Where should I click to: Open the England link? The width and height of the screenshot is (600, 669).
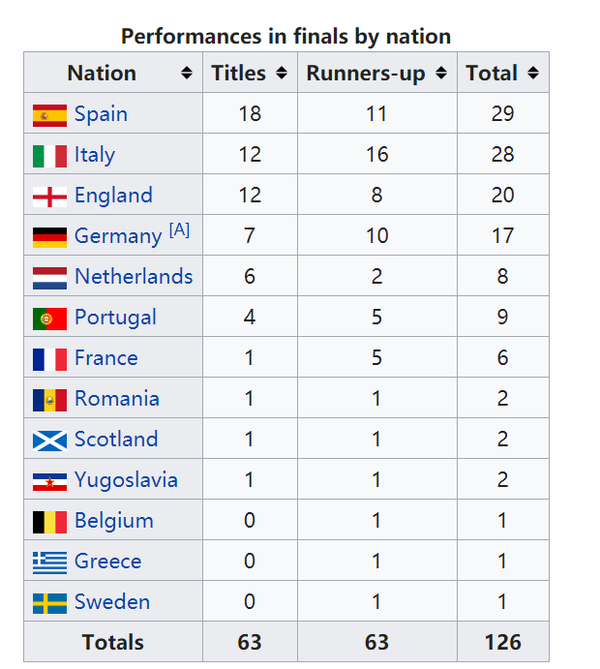114,195
